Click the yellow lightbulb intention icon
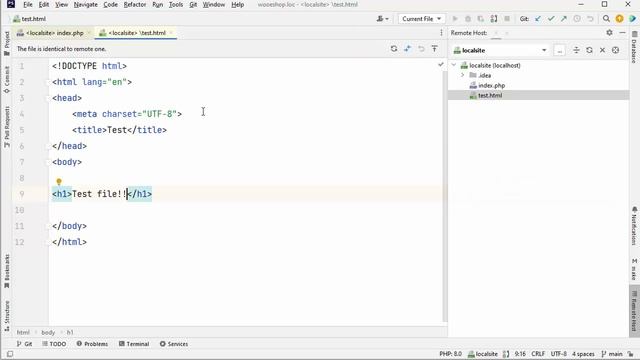This screenshot has width=640, height=360. coord(59,182)
